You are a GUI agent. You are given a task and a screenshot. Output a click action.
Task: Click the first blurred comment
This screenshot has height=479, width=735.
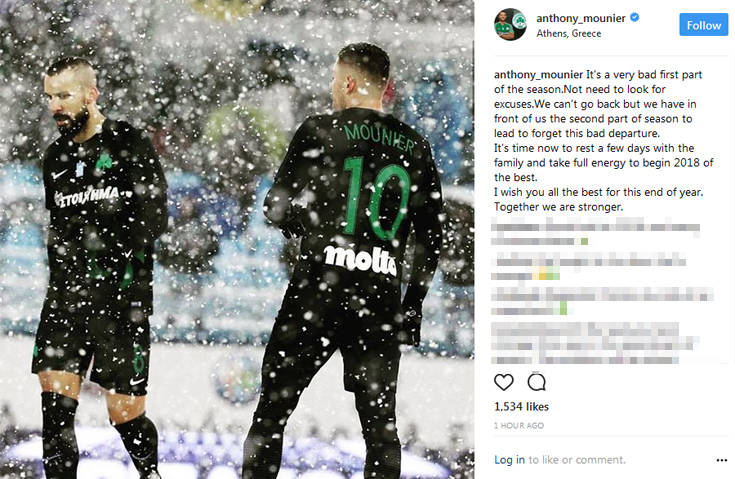pyautogui.click(x=595, y=233)
